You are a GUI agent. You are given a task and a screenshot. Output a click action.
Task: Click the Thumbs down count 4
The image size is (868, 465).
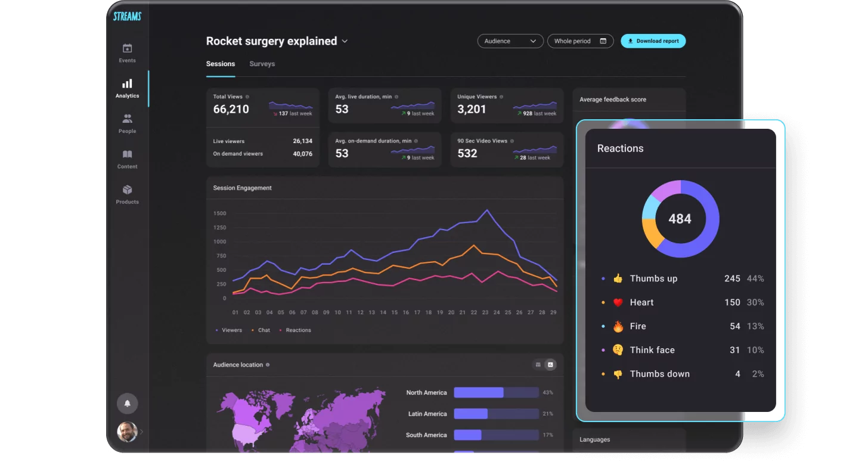[738, 374]
